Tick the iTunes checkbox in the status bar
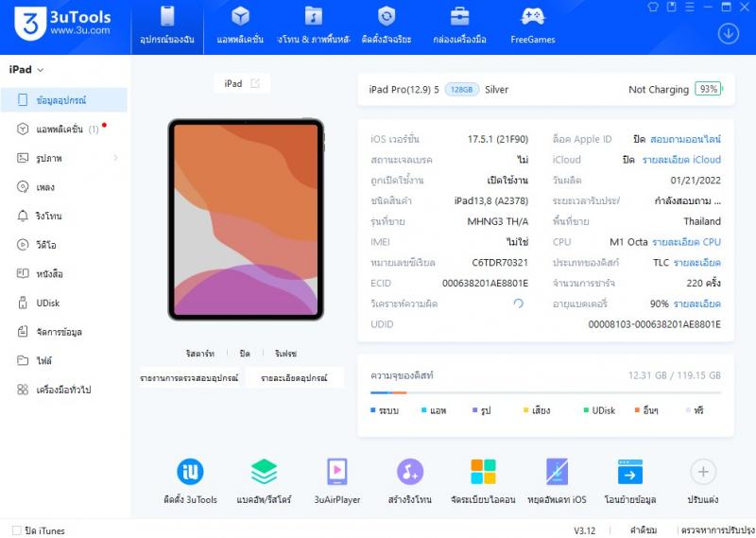The width and height of the screenshot is (756, 538). 16,530
